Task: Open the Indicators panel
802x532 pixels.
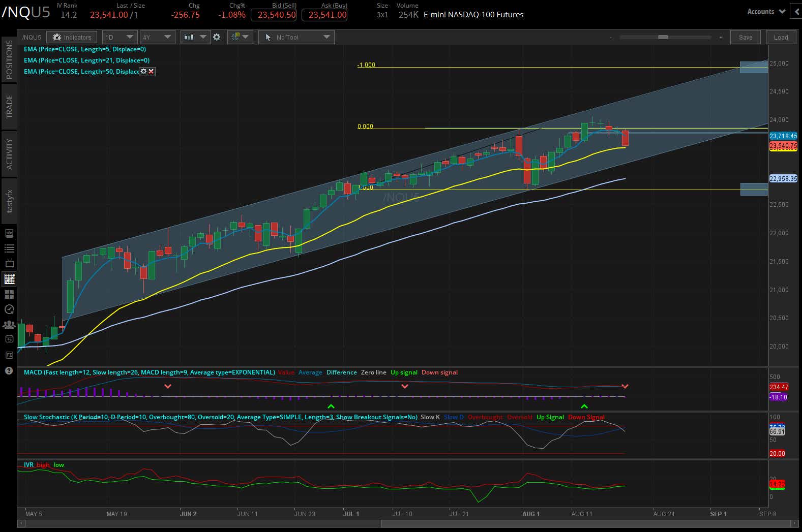Action: 72,37
